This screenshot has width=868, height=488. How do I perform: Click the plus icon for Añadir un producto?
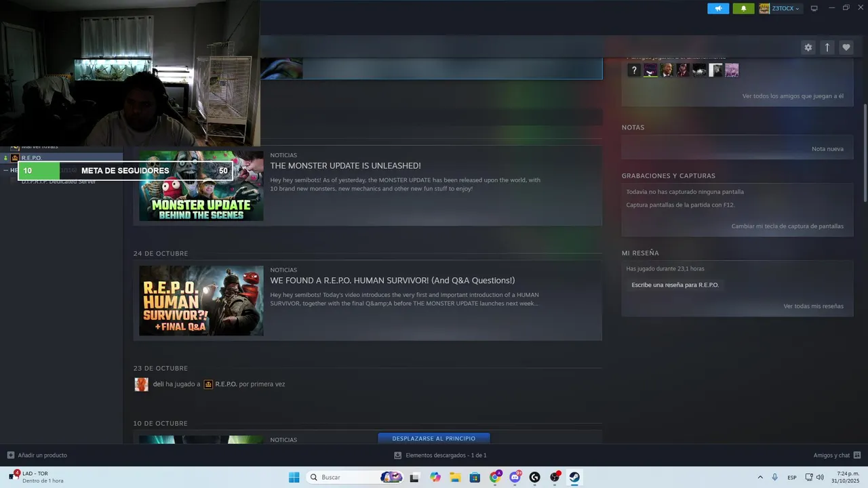tap(11, 455)
